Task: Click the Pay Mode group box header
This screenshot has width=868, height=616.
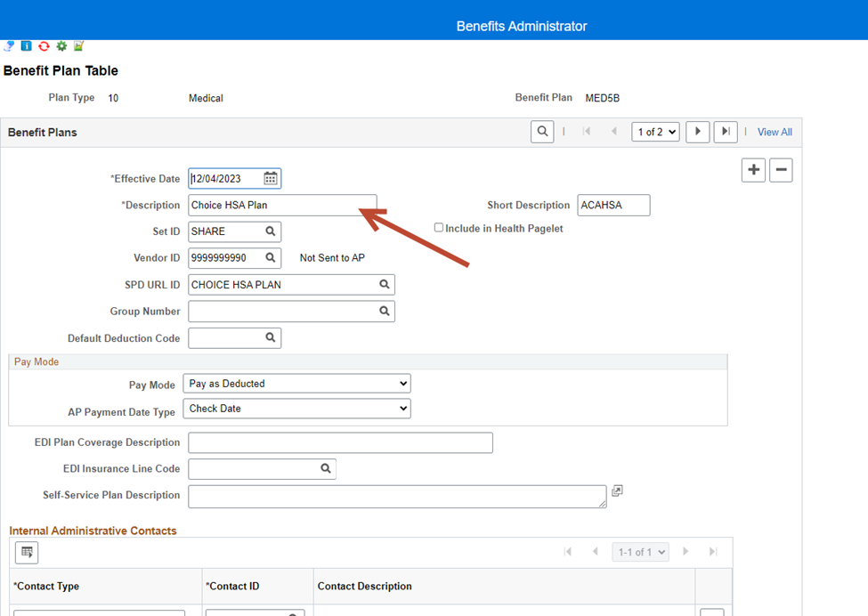Action: point(369,362)
